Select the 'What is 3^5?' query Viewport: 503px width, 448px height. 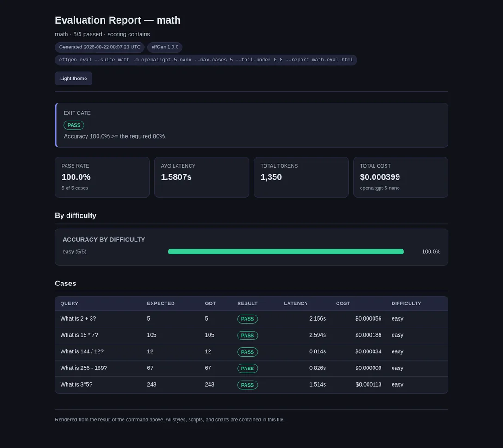(x=76, y=385)
